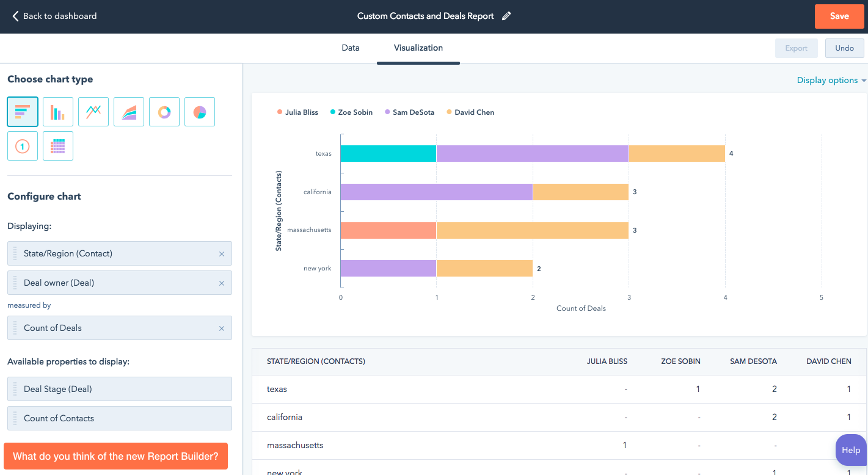The height and width of the screenshot is (475, 868).
Task: Switch to the Data tab
Action: click(350, 48)
